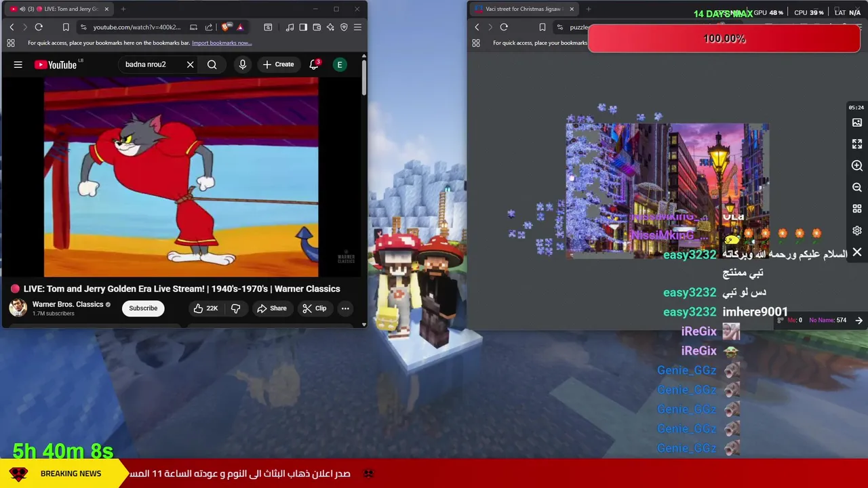Zoom out of the jigsaw puzzle
The height and width of the screenshot is (488, 868).
857,188
